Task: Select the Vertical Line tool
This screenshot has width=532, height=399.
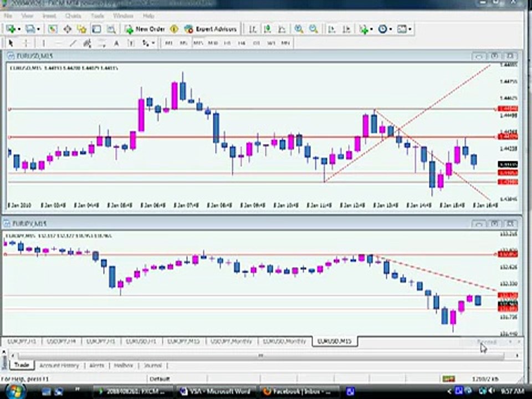Action: [x=43, y=43]
